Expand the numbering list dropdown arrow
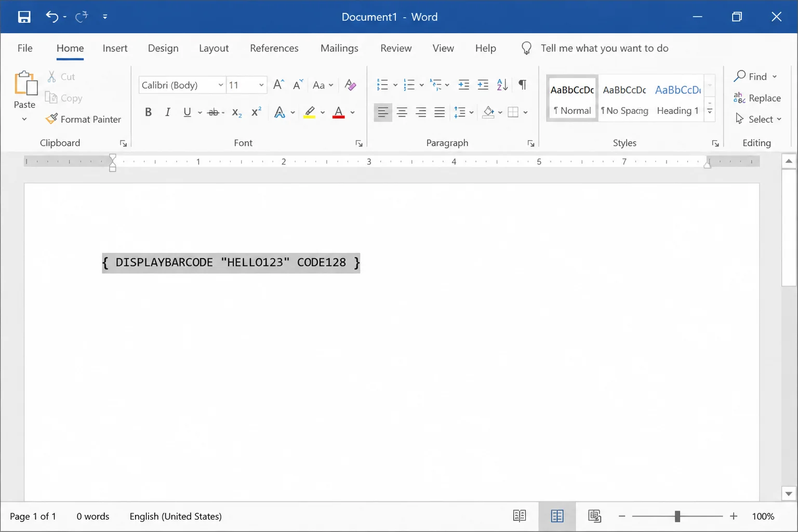 [421, 85]
